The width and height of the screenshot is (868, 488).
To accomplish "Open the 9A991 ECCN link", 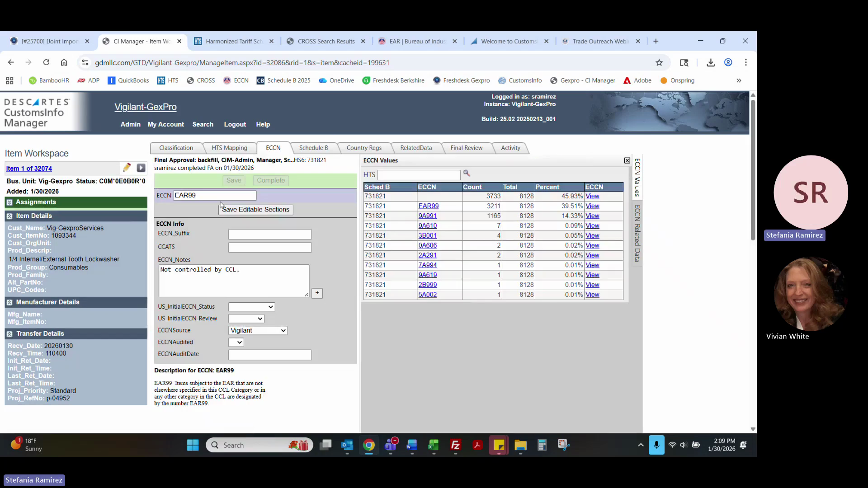I will [x=427, y=216].
